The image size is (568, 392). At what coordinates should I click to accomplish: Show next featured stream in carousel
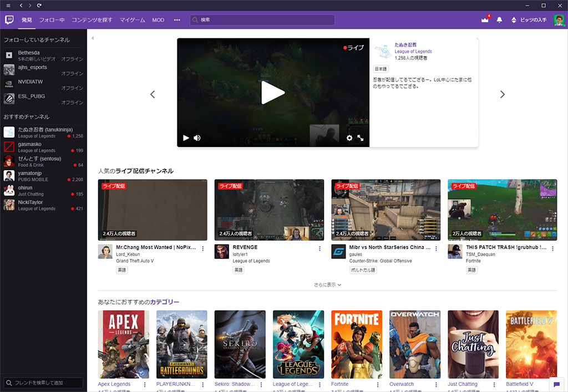[503, 94]
